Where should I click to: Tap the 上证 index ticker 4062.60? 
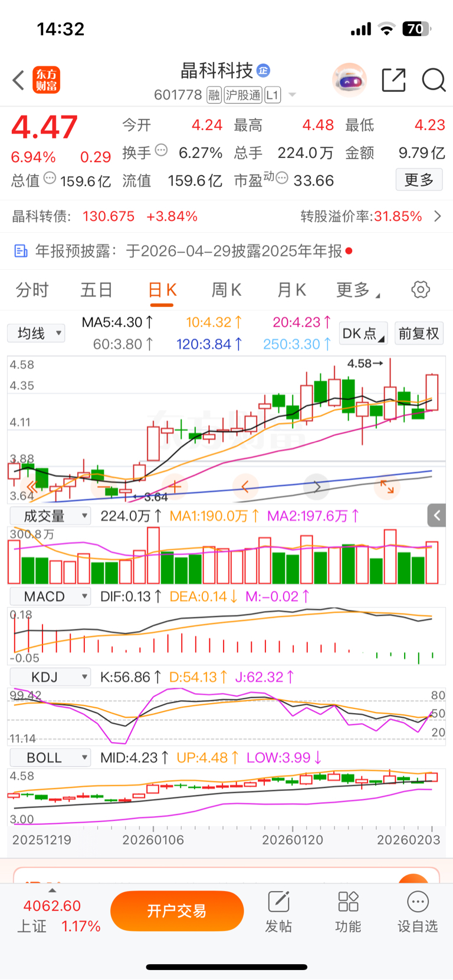point(52,906)
